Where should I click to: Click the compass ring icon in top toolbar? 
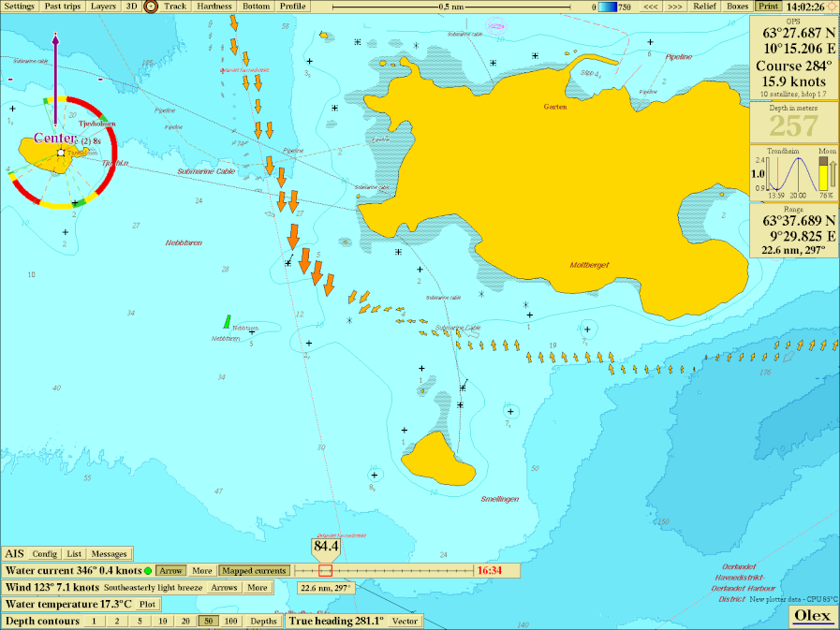[x=150, y=7]
